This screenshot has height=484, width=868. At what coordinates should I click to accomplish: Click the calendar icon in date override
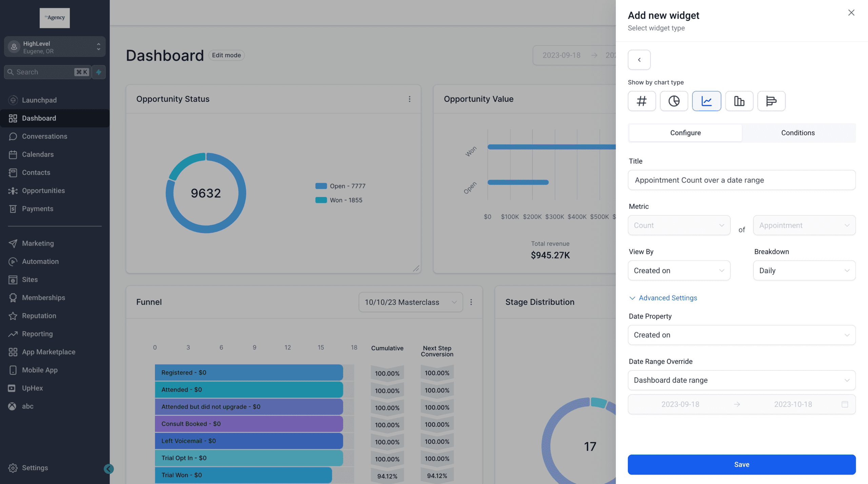[x=845, y=404]
